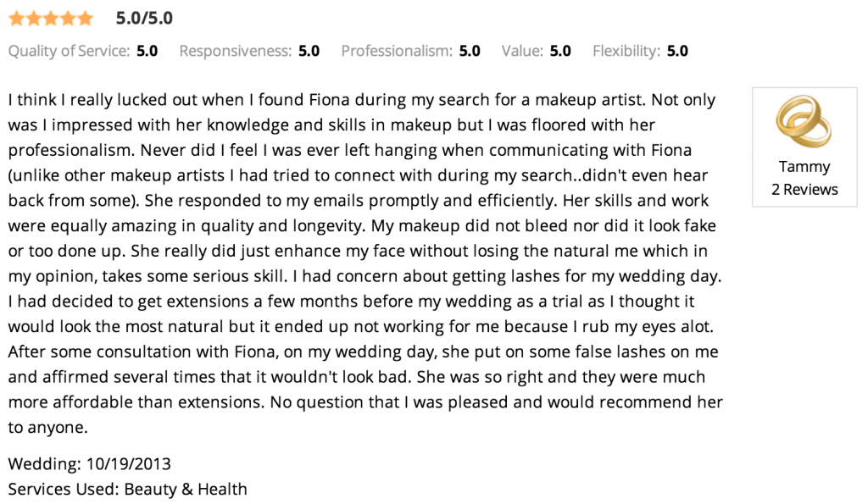
Task: Click the 5.0/5.0 overall rating score
Action: pos(144,19)
